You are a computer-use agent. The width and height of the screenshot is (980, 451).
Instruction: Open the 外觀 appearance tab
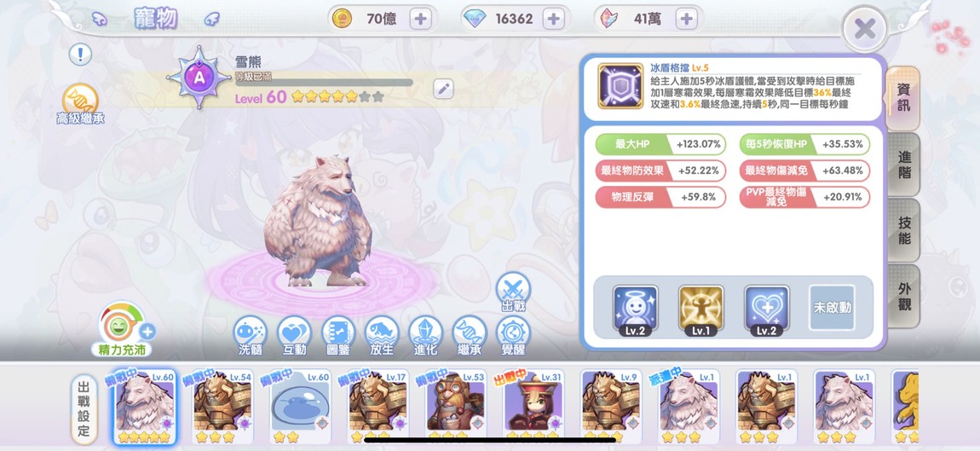(x=904, y=296)
